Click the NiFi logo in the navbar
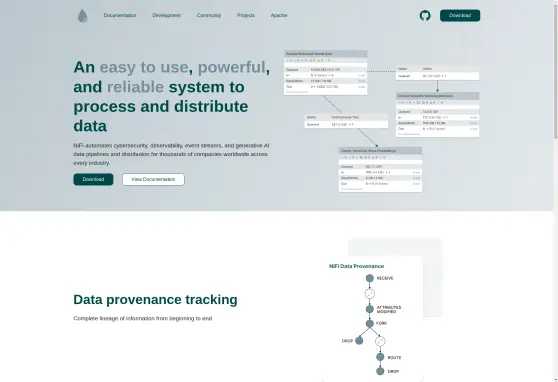The width and height of the screenshot is (558, 382). click(83, 16)
